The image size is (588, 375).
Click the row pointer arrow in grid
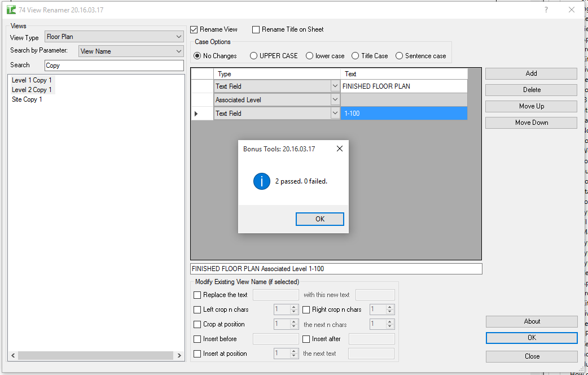tap(196, 114)
